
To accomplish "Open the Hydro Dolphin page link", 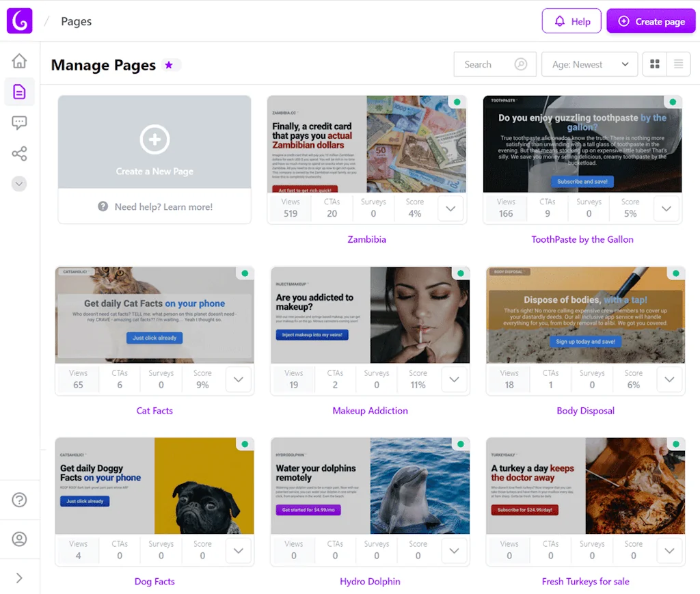I will [370, 582].
